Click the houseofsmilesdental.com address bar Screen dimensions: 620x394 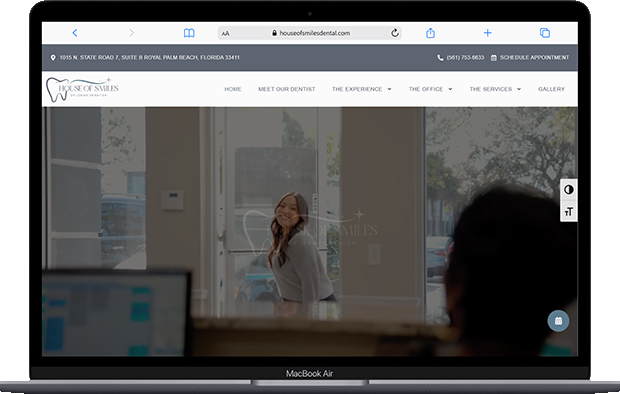click(x=310, y=33)
